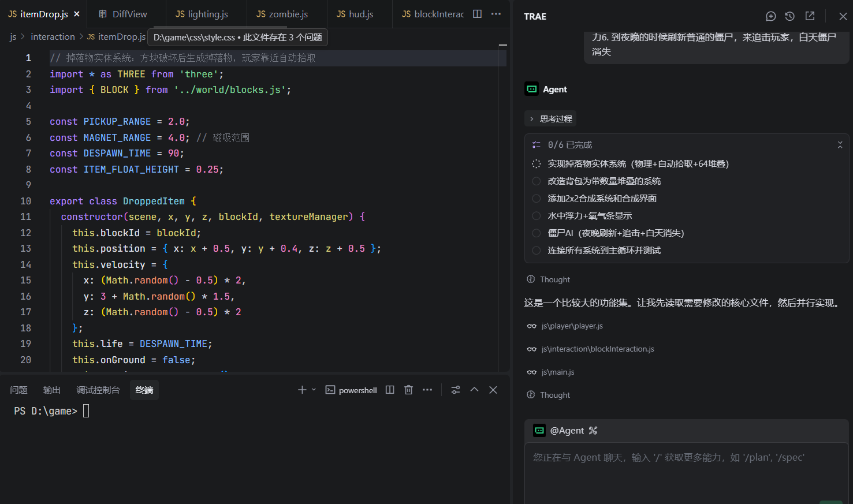
Task: Open the new terminal profile dropdown
Action: pyautogui.click(x=314, y=390)
